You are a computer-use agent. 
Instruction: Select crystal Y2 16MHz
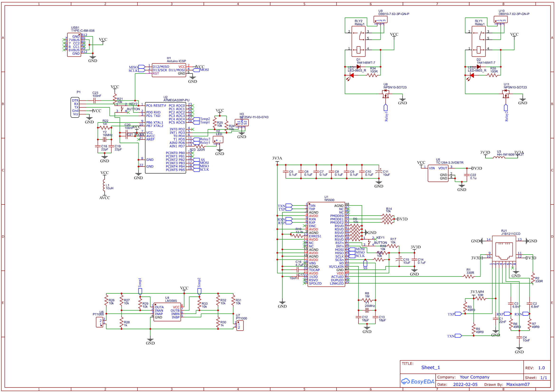click(x=104, y=140)
